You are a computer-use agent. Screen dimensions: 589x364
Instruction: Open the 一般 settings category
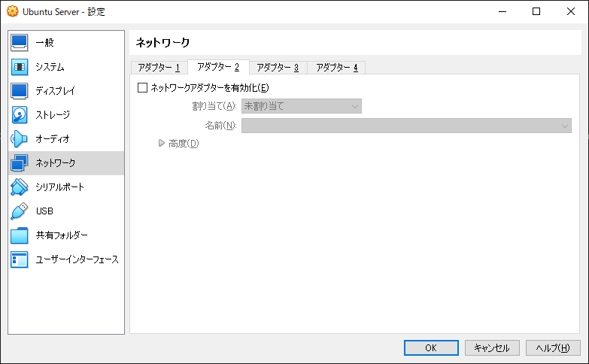pos(66,42)
